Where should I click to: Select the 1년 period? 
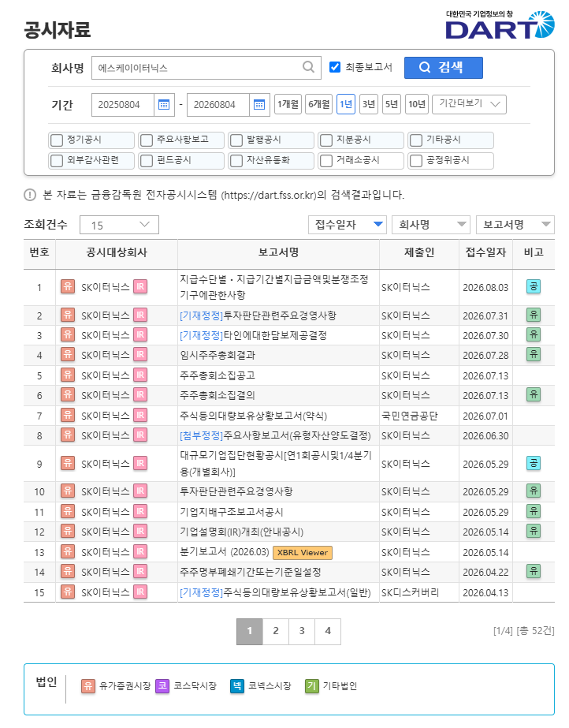pos(346,104)
